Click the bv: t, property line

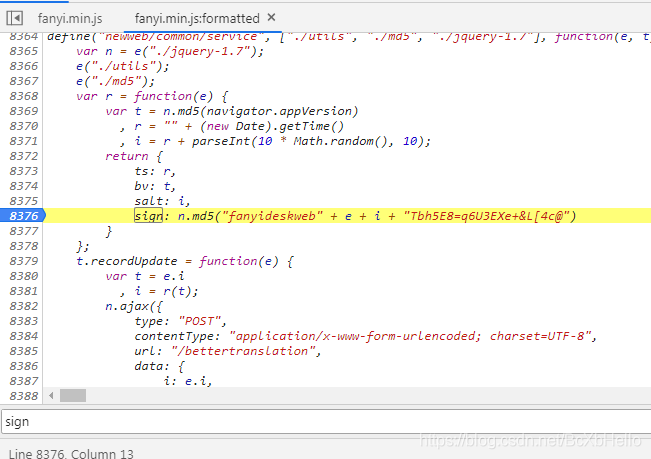tap(155, 186)
